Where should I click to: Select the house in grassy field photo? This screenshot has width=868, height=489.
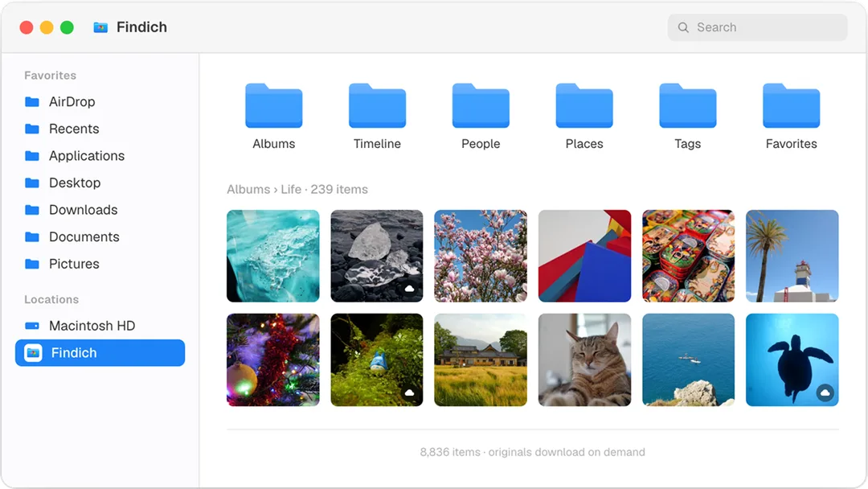click(x=481, y=360)
